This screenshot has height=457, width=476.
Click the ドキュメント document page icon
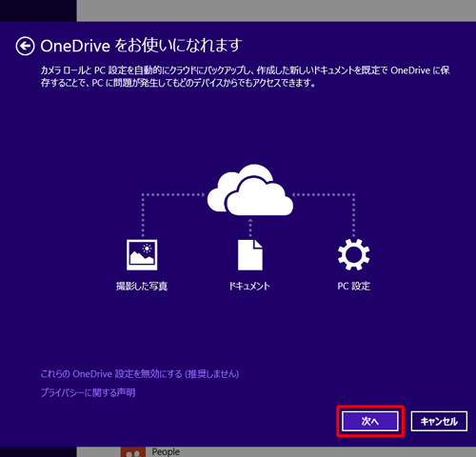coord(250,255)
